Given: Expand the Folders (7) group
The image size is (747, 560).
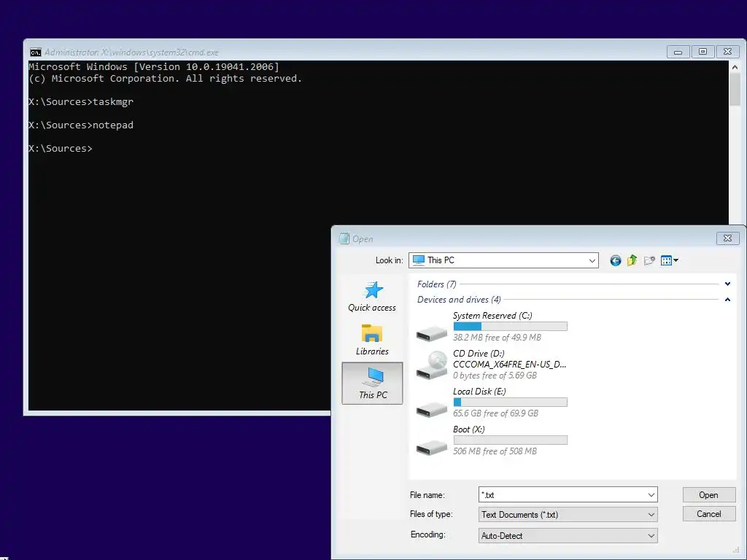Looking at the screenshot, I should pos(727,284).
